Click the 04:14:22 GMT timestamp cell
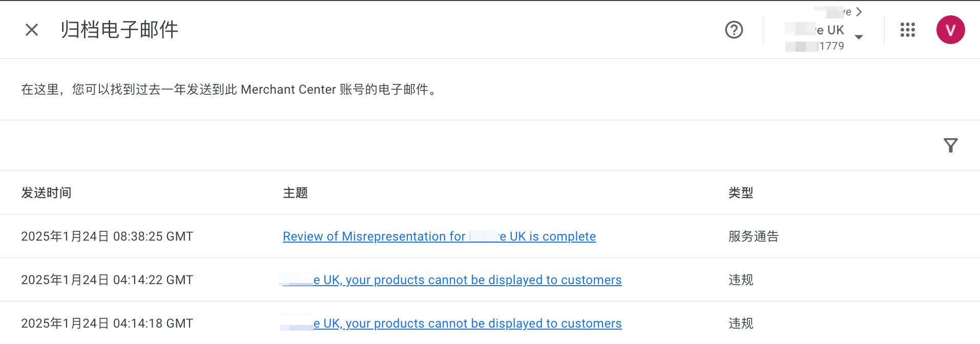The image size is (980, 344). pyautogui.click(x=107, y=280)
